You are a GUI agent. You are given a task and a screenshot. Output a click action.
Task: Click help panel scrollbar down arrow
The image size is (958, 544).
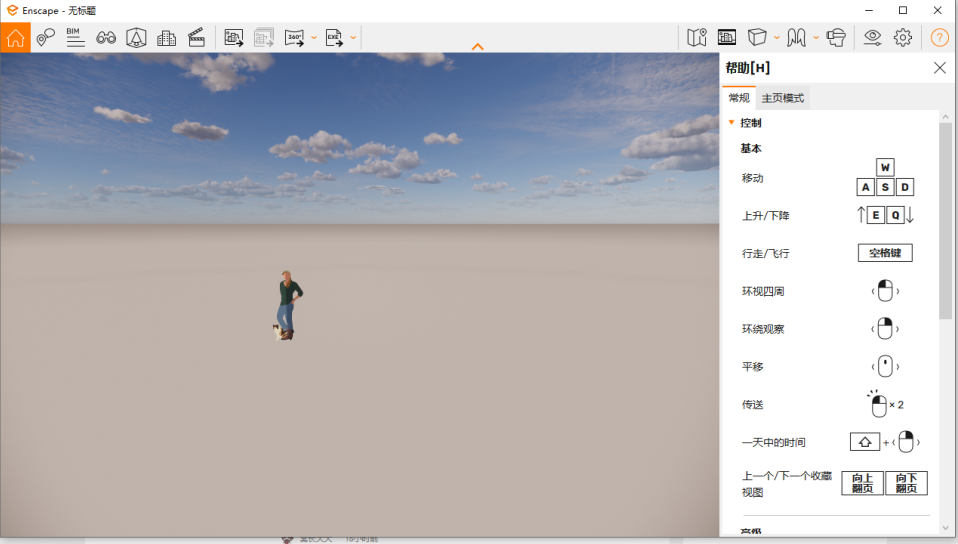click(945, 528)
